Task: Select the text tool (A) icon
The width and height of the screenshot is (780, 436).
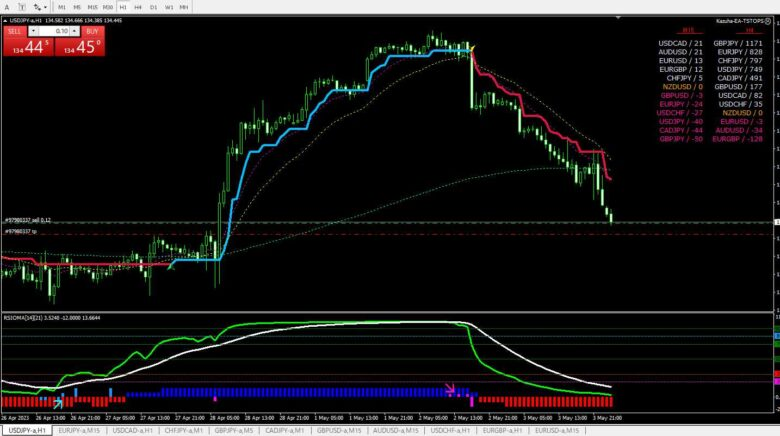Action: (x=7, y=7)
